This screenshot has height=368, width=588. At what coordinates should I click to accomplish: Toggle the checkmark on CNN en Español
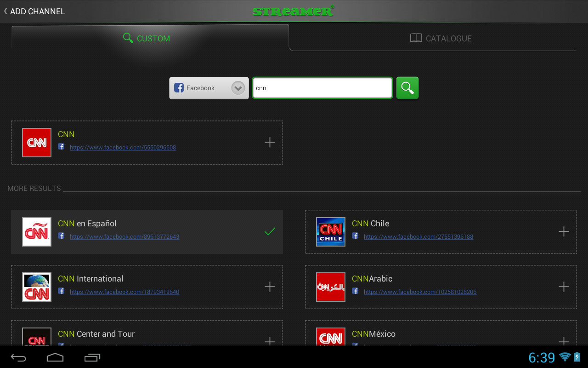[x=270, y=232]
